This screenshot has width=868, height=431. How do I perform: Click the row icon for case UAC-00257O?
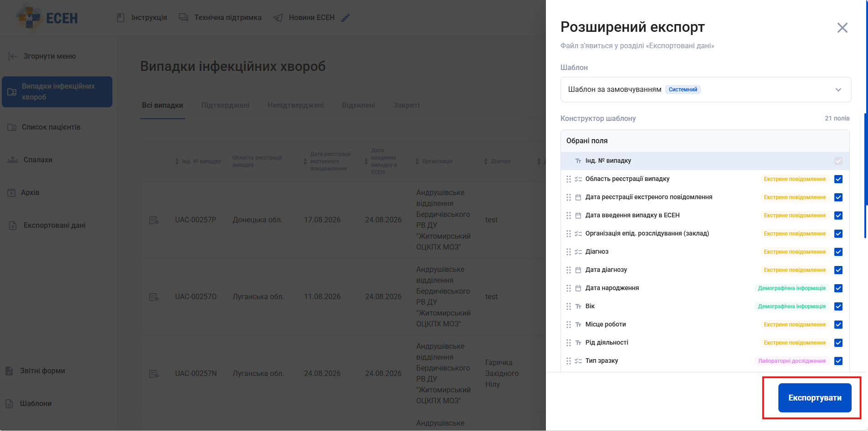154,297
